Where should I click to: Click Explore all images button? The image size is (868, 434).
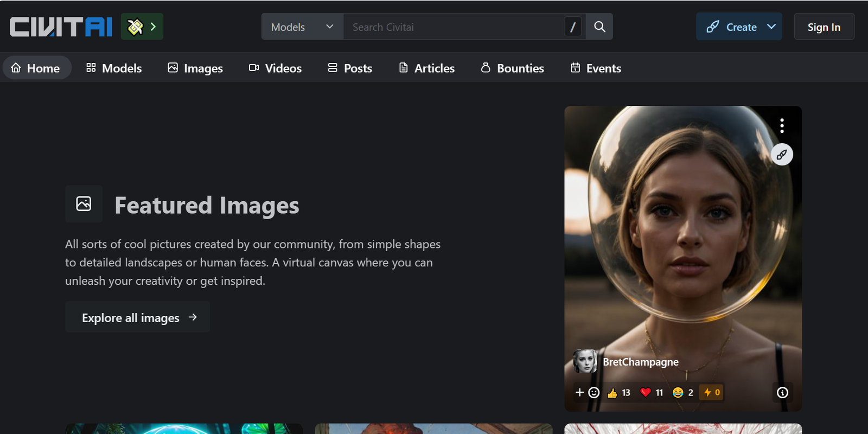[x=137, y=317]
